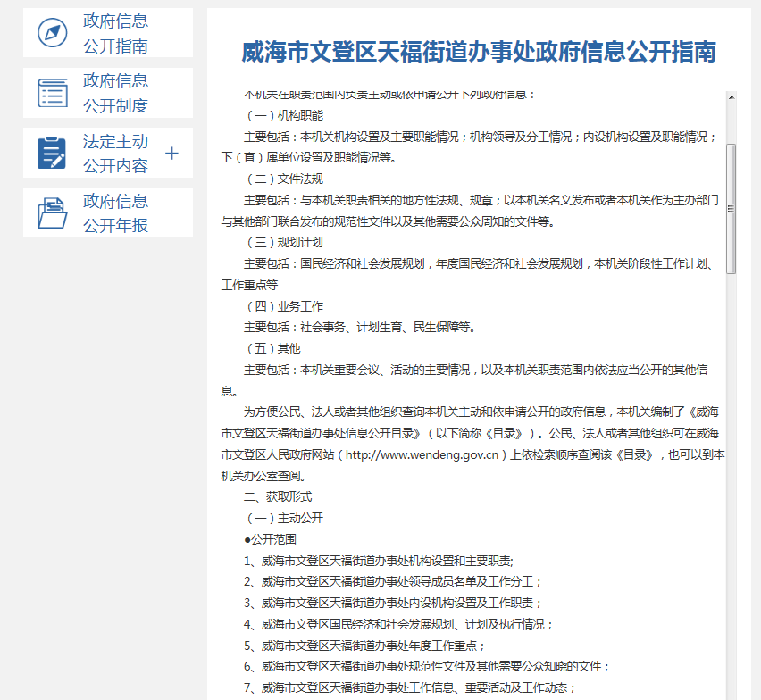The image size is (761, 700).
Task: Click the ●公开范围 bullet line
Action: [270, 539]
